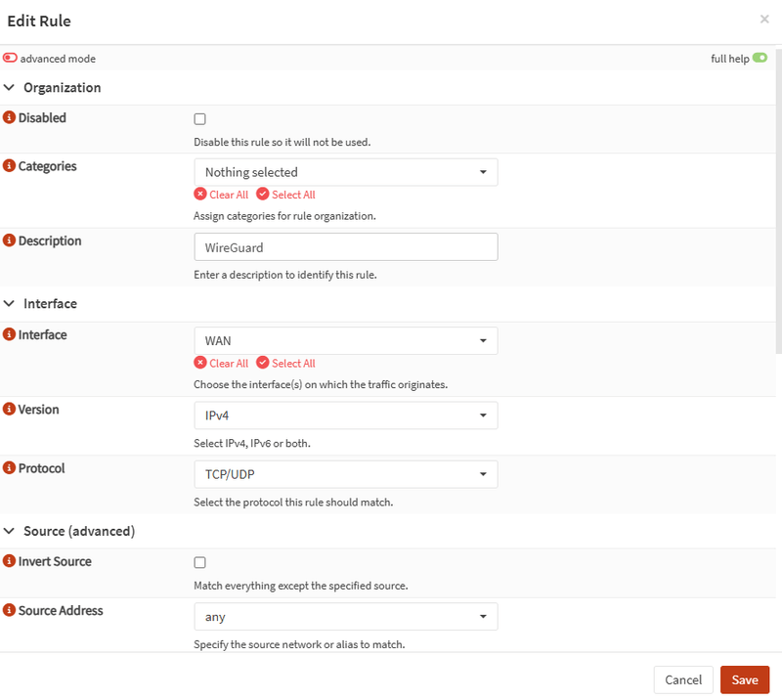The height and width of the screenshot is (700, 782).
Task: Click the info icon beside Invert Source
Action: [x=9, y=561]
